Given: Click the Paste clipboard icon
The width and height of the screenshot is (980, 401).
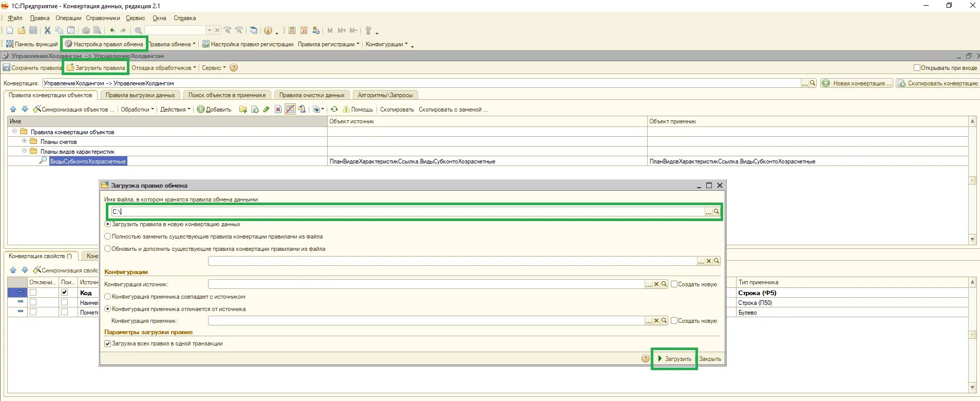Looking at the screenshot, I should [x=71, y=30].
